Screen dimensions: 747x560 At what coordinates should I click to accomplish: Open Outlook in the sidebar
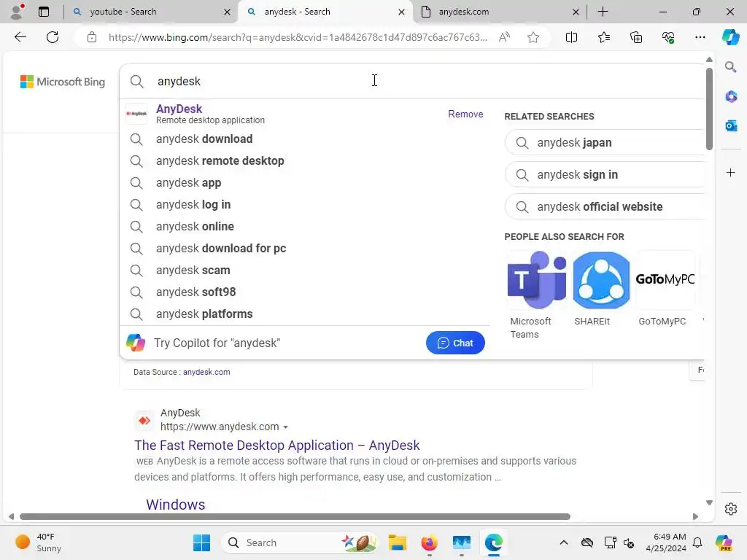pyautogui.click(x=731, y=125)
